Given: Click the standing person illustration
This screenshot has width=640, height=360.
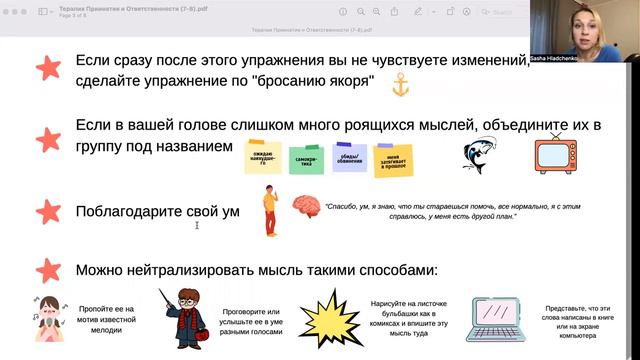Looking at the screenshot, I should tap(270, 211).
